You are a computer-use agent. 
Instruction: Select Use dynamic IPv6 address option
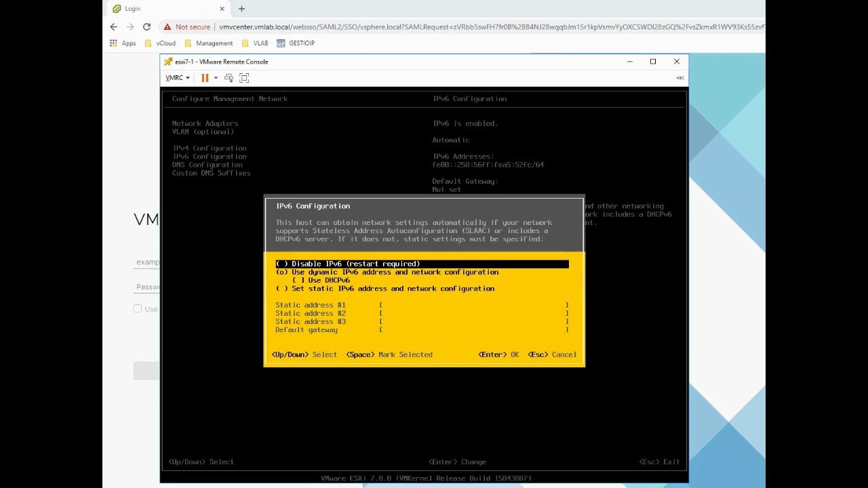click(x=387, y=272)
